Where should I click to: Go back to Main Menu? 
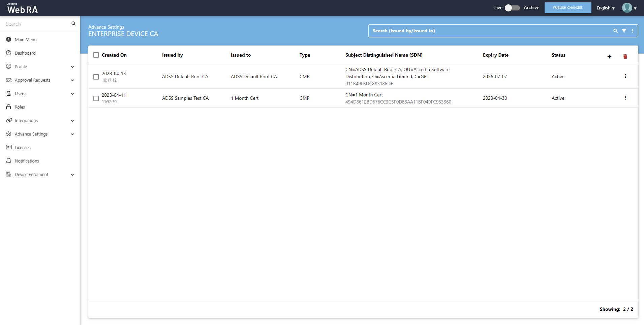coord(25,40)
